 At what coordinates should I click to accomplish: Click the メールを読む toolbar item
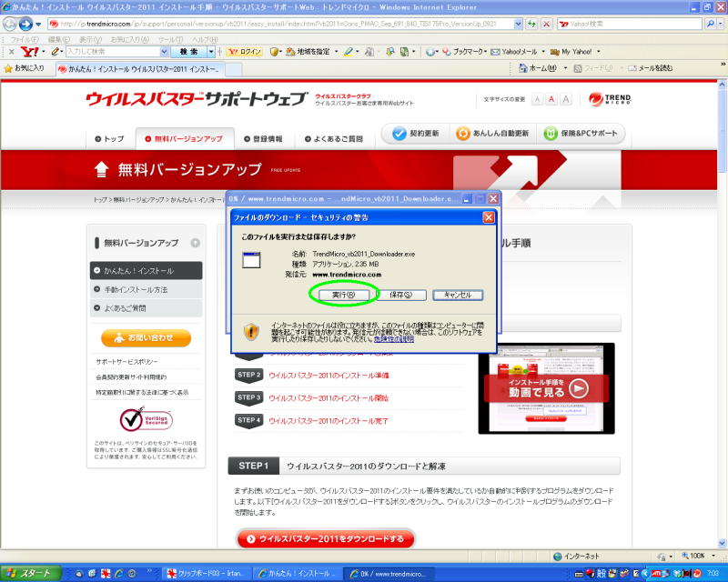(x=651, y=68)
